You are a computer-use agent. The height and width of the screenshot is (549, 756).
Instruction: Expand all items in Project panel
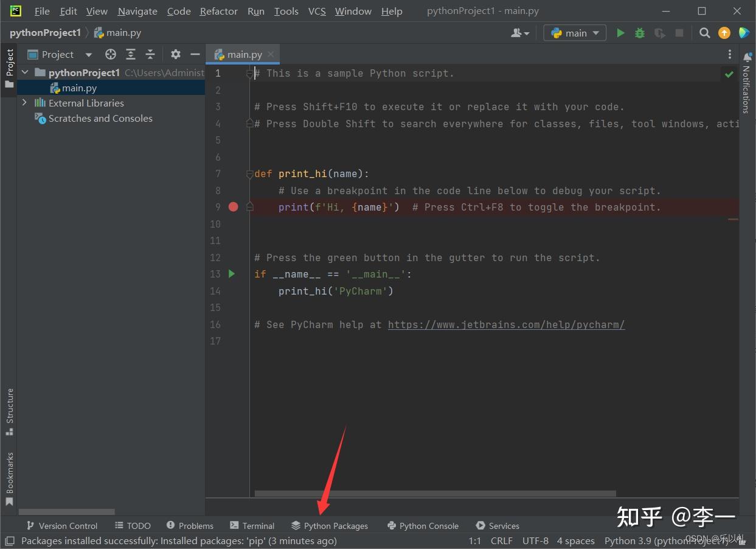(131, 54)
